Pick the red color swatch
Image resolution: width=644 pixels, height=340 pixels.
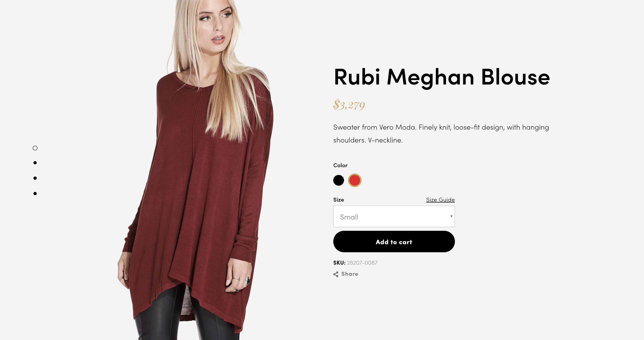coord(355,180)
